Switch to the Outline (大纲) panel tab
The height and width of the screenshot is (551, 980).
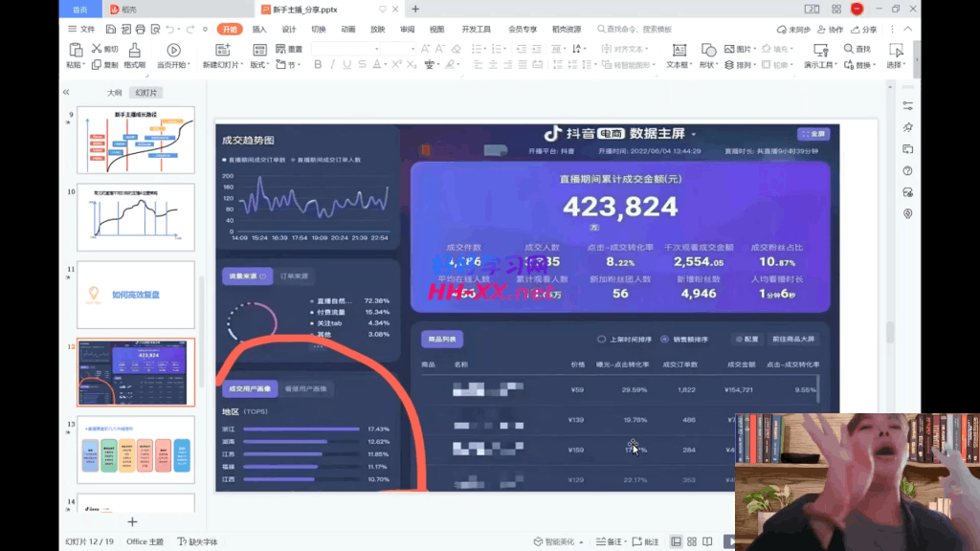pyautogui.click(x=115, y=93)
